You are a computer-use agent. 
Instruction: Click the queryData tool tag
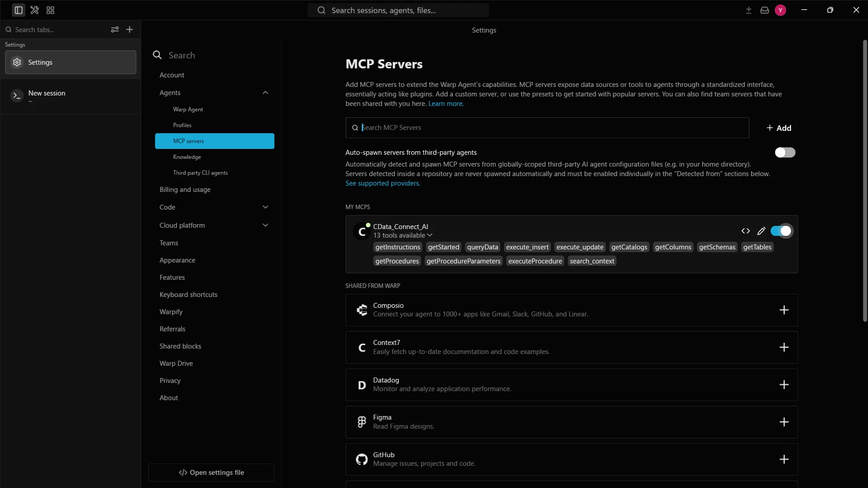482,247
